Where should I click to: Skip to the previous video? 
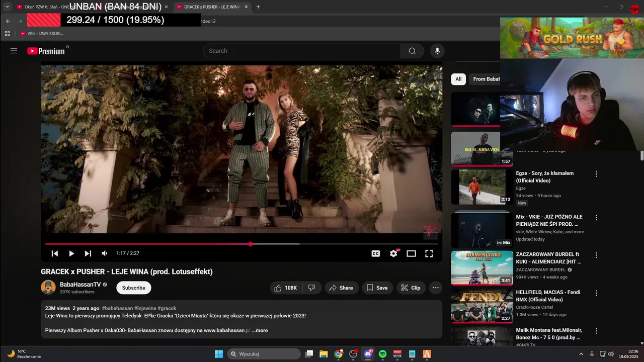pyautogui.click(x=55, y=253)
